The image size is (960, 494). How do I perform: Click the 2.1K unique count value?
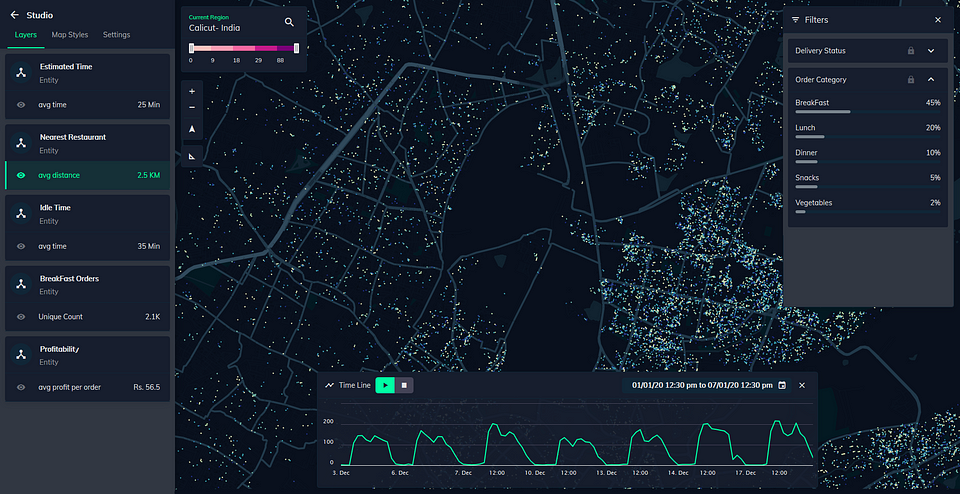(x=153, y=317)
